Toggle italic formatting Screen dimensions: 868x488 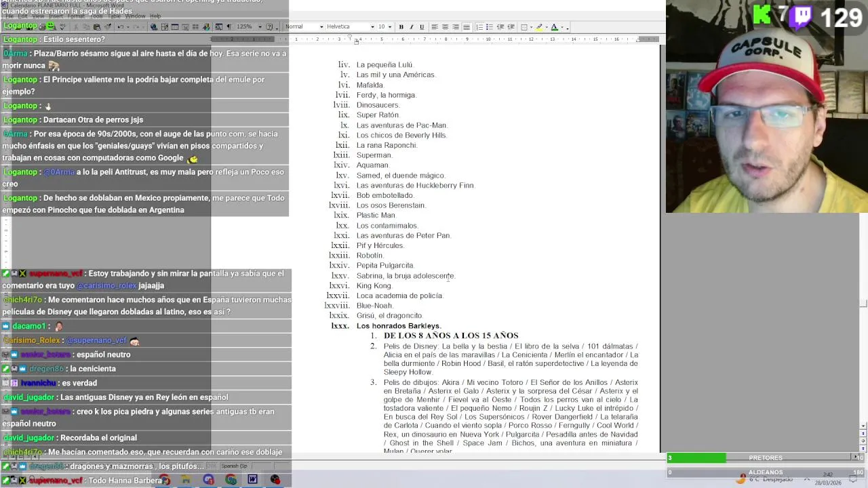(x=411, y=27)
